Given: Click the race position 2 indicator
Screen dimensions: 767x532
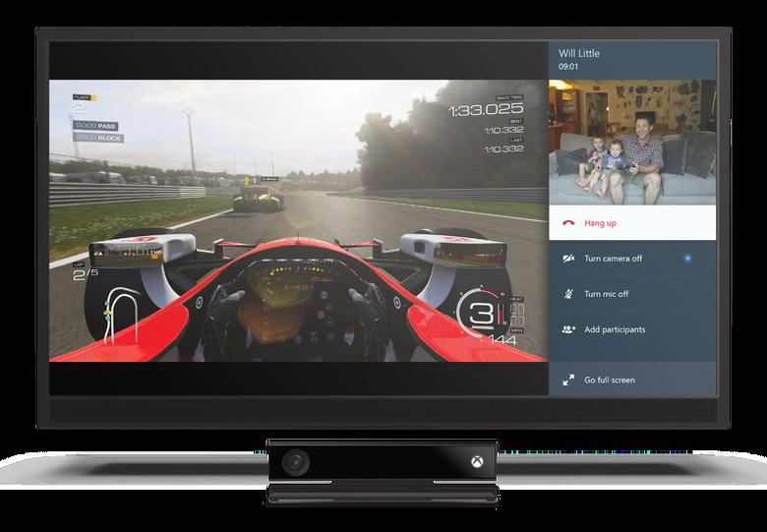Looking at the screenshot, I should [x=79, y=108].
